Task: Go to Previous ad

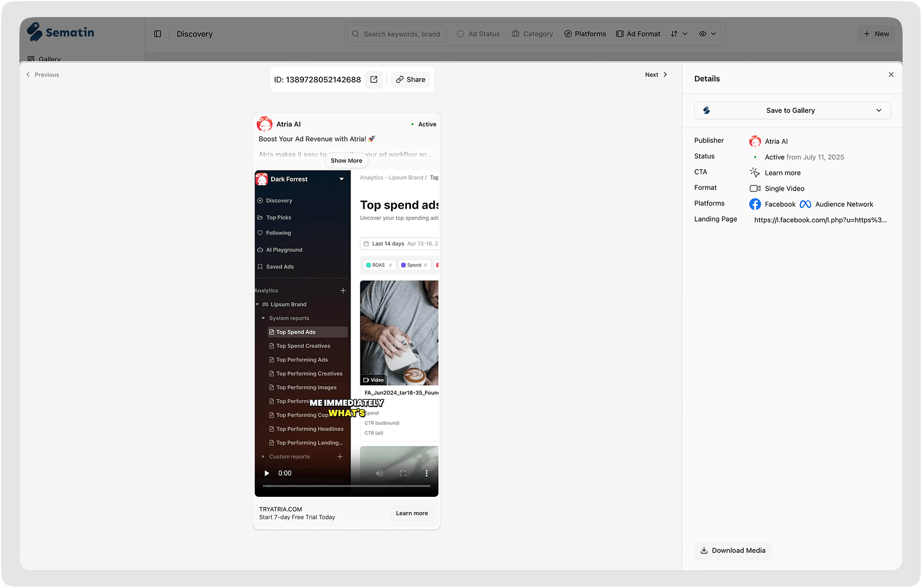Action: click(42, 75)
